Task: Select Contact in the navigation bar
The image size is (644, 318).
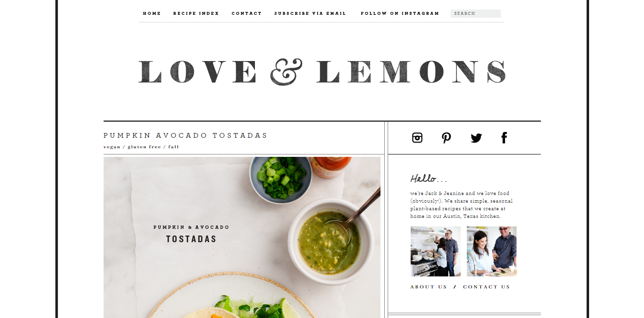Action: pyautogui.click(x=247, y=13)
